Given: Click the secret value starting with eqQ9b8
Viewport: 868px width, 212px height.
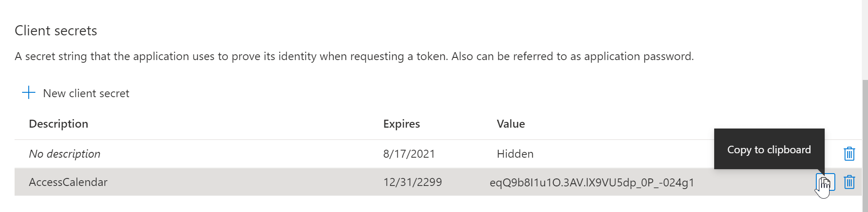Looking at the screenshot, I should click(x=592, y=182).
